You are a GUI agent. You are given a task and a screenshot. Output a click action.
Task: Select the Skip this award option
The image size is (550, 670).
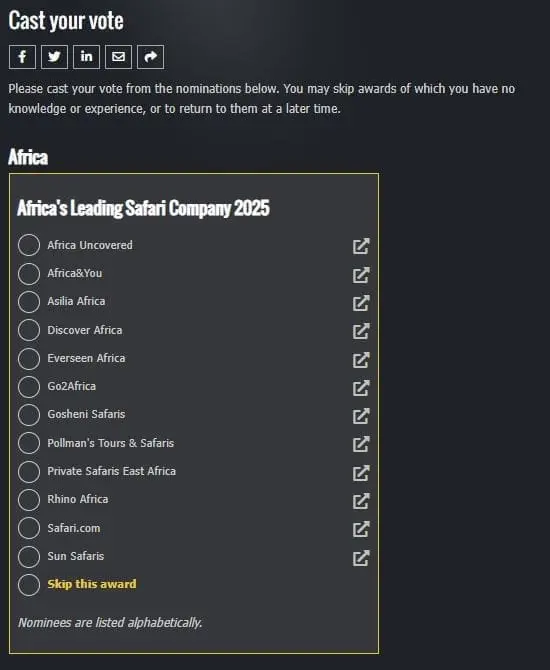[x=29, y=585]
